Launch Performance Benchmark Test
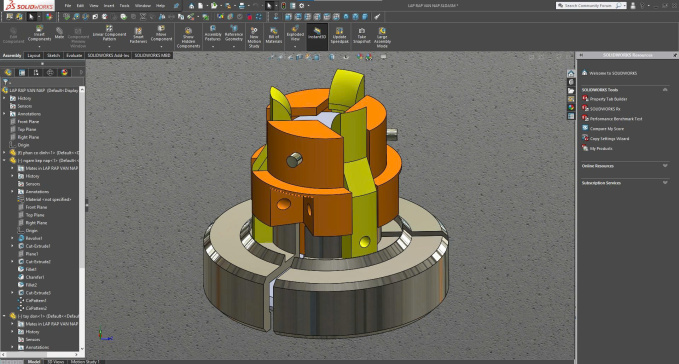Image resolution: width=679 pixels, height=364 pixels. [616, 119]
